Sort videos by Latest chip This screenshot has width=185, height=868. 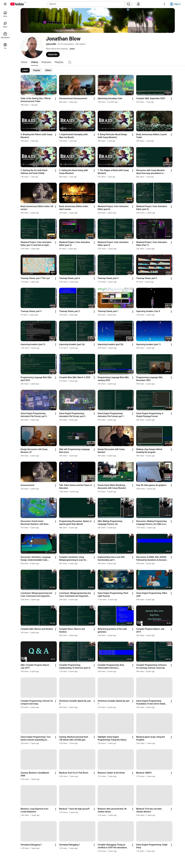click(x=25, y=70)
